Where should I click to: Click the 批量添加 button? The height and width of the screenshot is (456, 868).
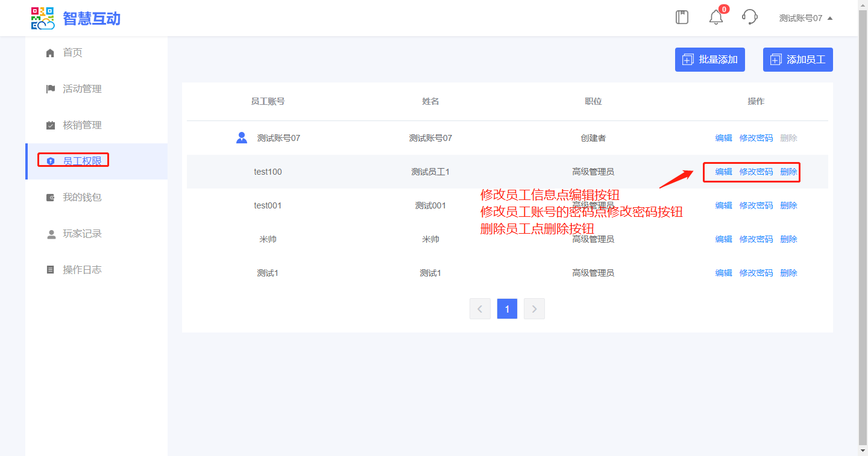709,60
